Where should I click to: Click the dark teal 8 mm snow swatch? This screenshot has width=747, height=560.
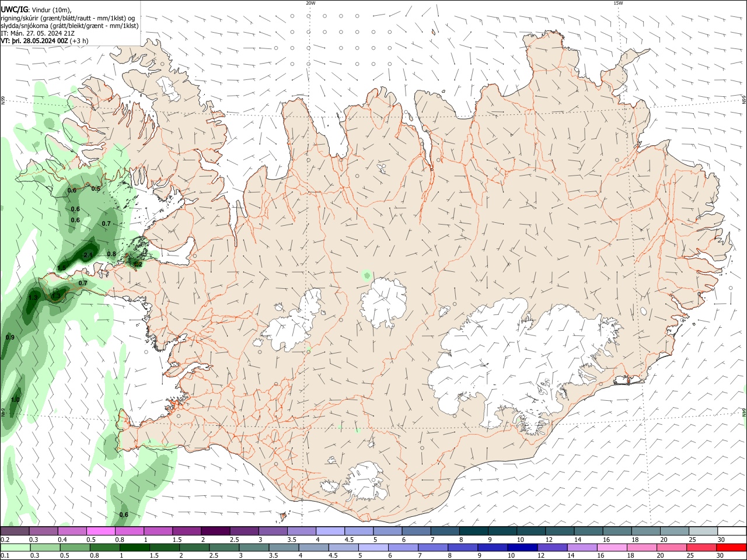(473, 531)
